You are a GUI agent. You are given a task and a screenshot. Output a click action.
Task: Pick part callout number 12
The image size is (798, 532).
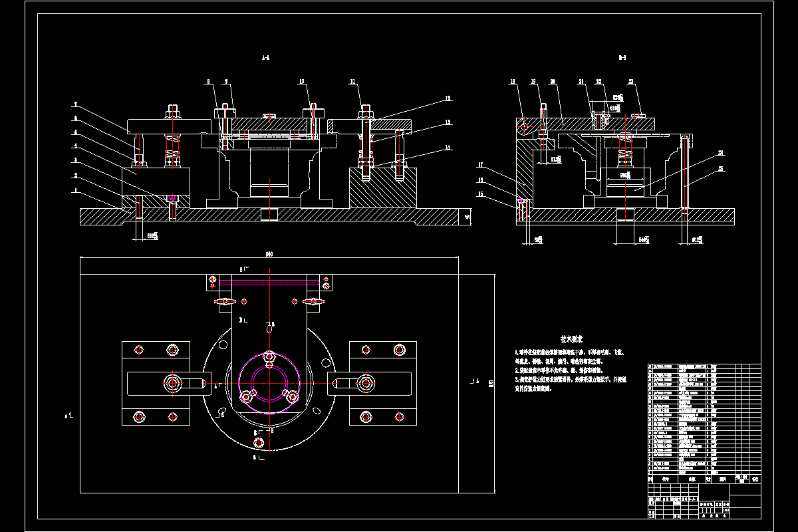pyautogui.click(x=448, y=98)
